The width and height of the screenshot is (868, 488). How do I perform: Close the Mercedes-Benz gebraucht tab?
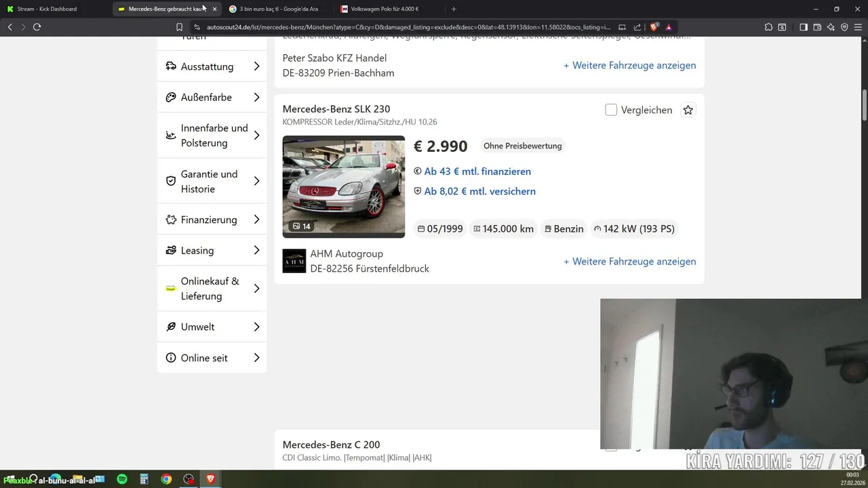click(214, 9)
